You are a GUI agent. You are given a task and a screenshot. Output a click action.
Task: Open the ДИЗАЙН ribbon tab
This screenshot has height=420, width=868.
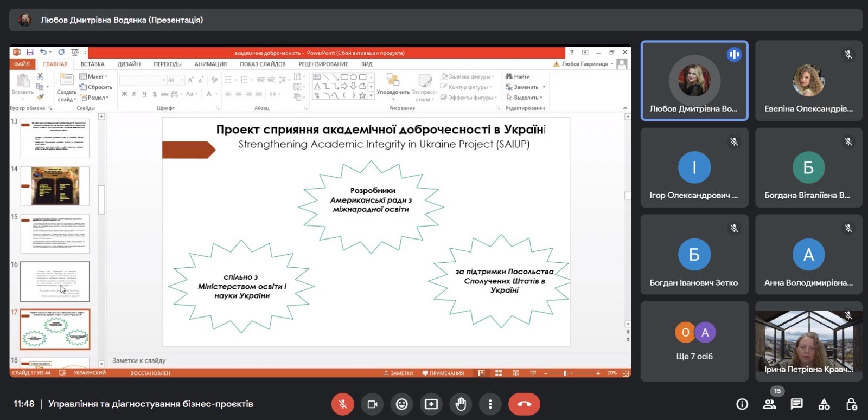click(x=129, y=64)
